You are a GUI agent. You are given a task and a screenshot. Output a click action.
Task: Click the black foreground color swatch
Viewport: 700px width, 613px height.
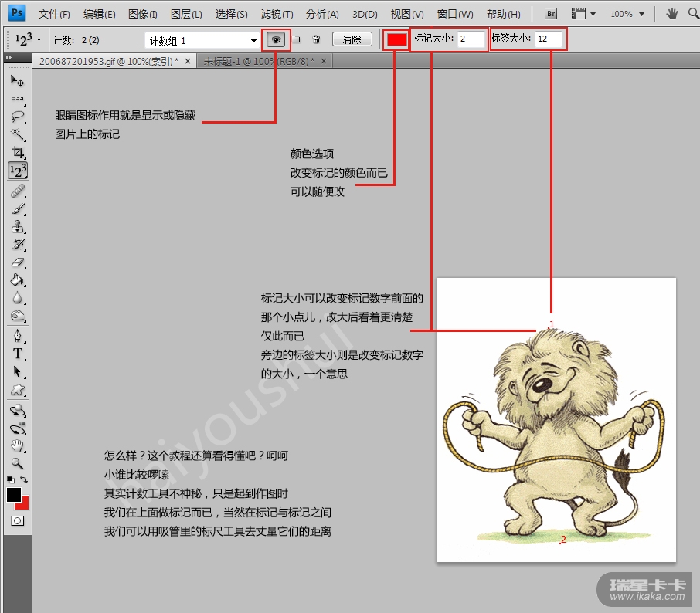(13, 495)
